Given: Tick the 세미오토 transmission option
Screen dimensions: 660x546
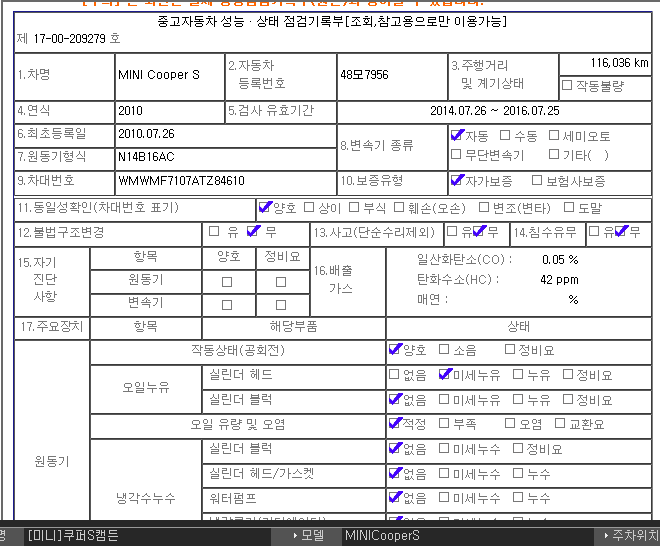Looking at the screenshot, I should click(x=555, y=135).
